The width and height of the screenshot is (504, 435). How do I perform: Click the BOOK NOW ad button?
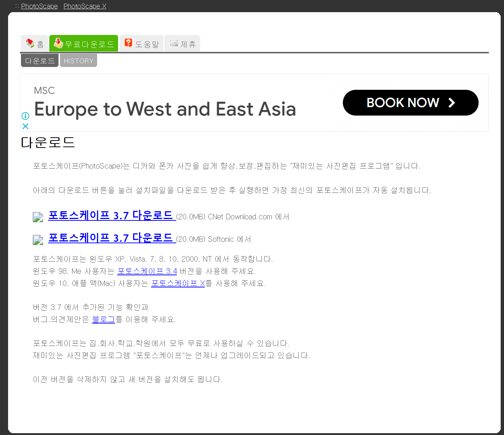(411, 103)
